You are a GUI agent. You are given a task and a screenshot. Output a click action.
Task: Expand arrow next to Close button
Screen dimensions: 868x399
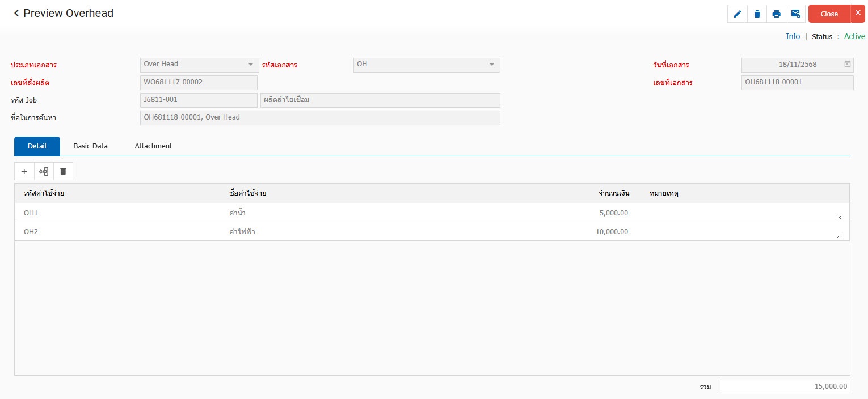[x=858, y=13]
